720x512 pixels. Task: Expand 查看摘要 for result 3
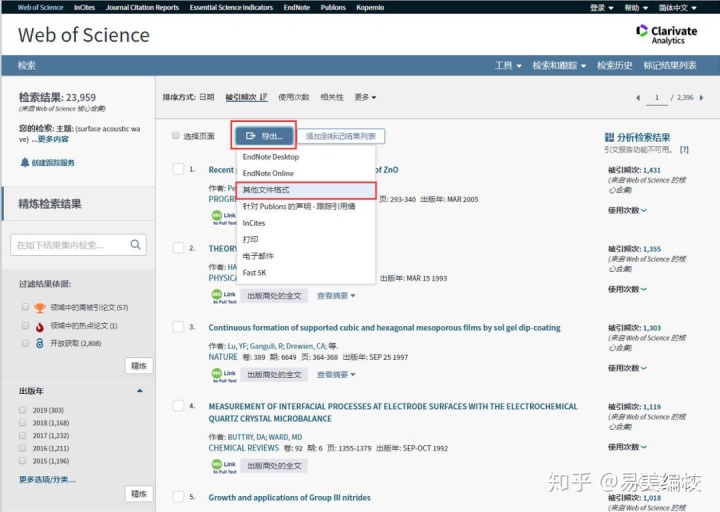pyautogui.click(x=336, y=375)
